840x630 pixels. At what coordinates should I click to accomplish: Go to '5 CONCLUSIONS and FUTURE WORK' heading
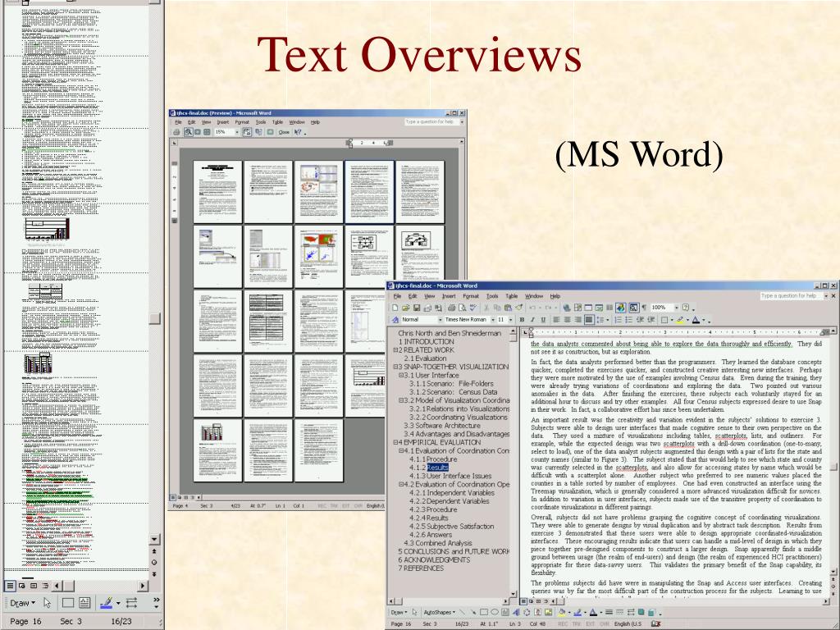pyautogui.click(x=454, y=551)
